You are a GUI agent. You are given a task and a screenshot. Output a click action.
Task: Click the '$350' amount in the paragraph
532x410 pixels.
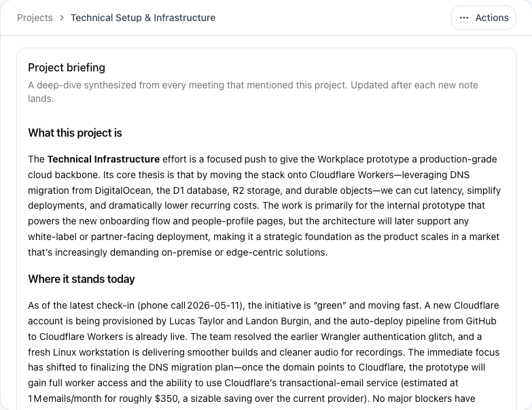pyautogui.click(x=166, y=398)
